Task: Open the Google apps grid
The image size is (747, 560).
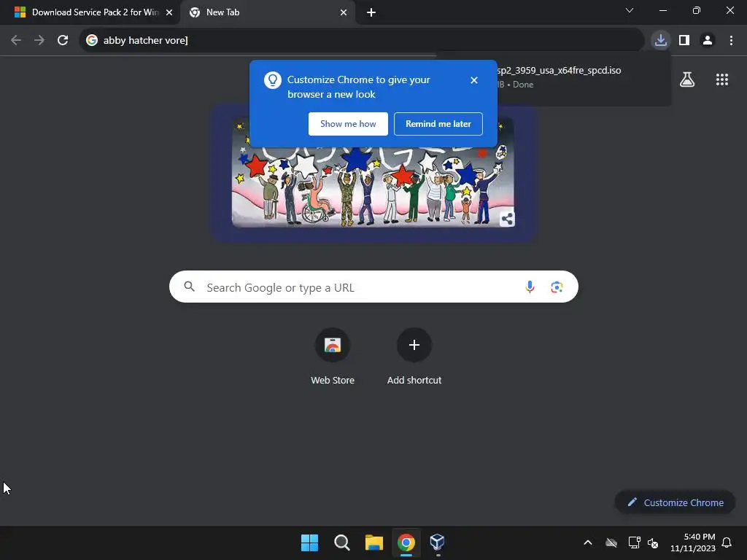Action: [722, 79]
